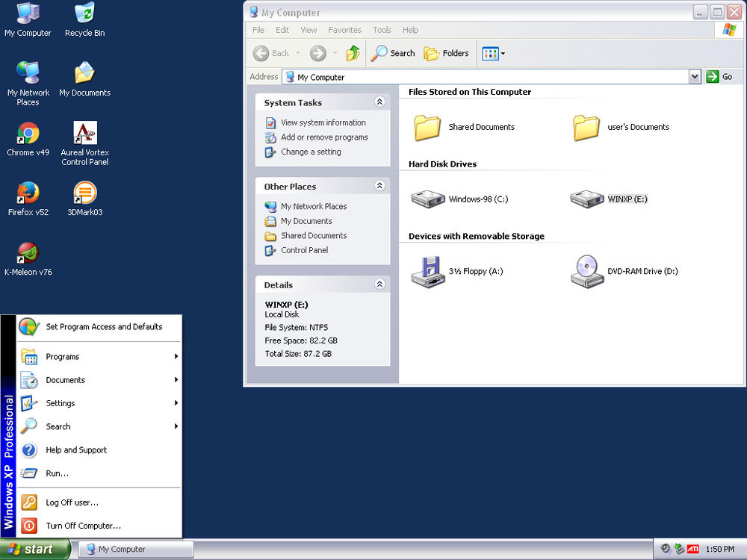Click the Go button

coord(720,77)
